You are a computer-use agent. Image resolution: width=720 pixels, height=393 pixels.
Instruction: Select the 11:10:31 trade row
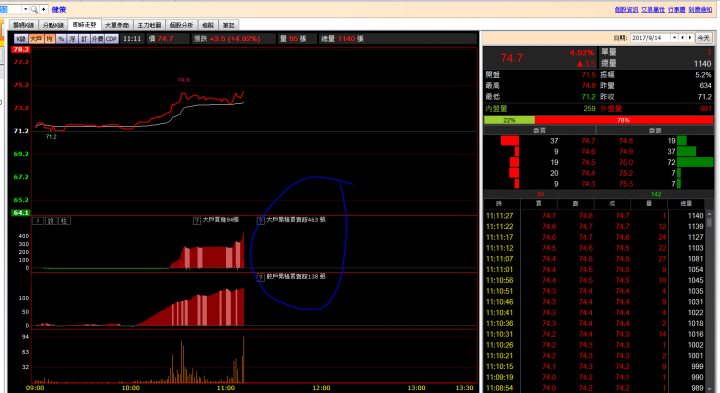[x=595, y=334]
